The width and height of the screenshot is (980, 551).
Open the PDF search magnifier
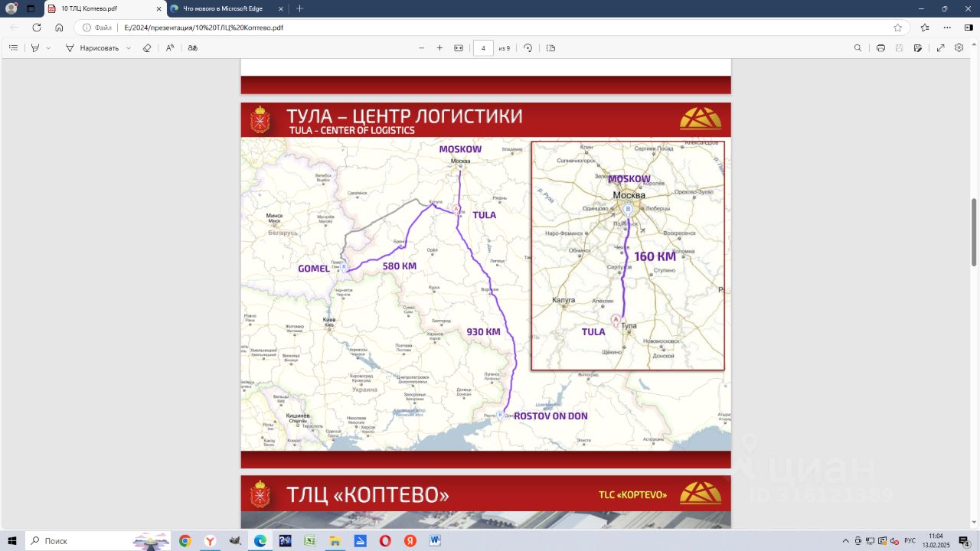coord(857,47)
